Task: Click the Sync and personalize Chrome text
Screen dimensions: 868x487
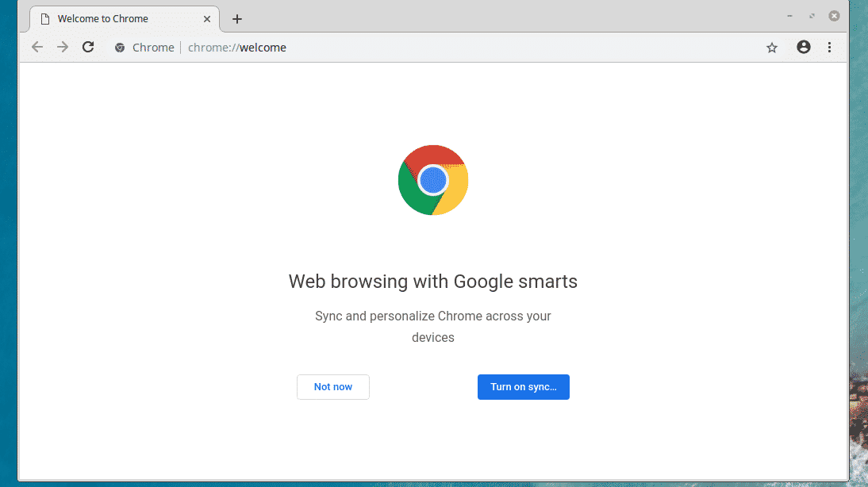Action: pos(433,327)
